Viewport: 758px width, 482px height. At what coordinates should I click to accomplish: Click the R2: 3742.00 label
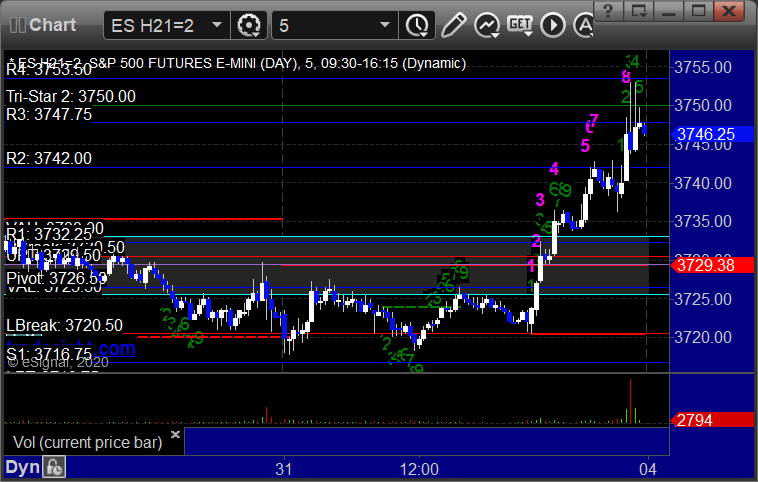(x=49, y=158)
